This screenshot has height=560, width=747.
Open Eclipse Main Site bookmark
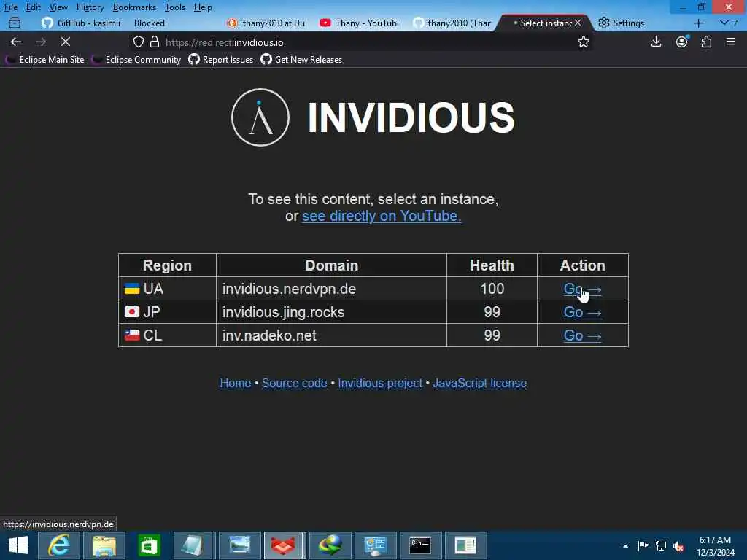[x=44, y=60]
